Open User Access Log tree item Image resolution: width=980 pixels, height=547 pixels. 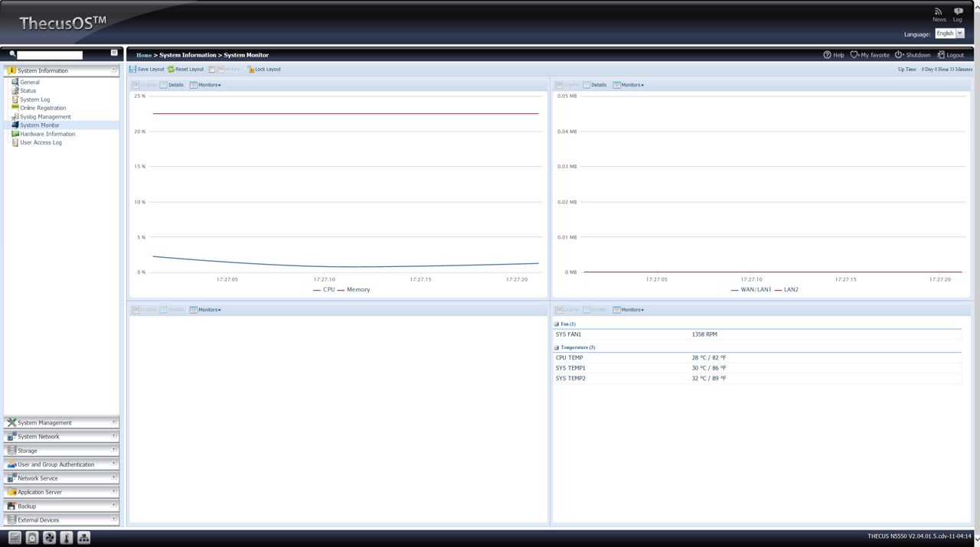point(41,142)
